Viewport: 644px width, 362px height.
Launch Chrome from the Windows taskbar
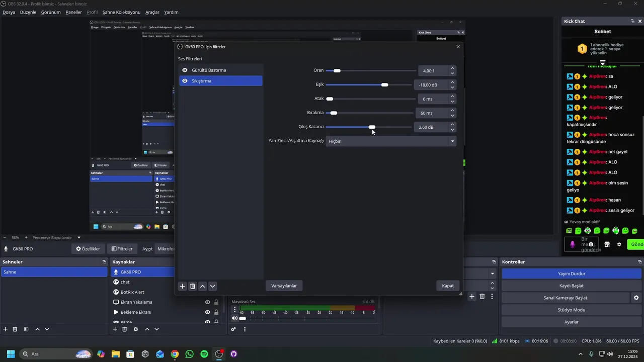175,354
